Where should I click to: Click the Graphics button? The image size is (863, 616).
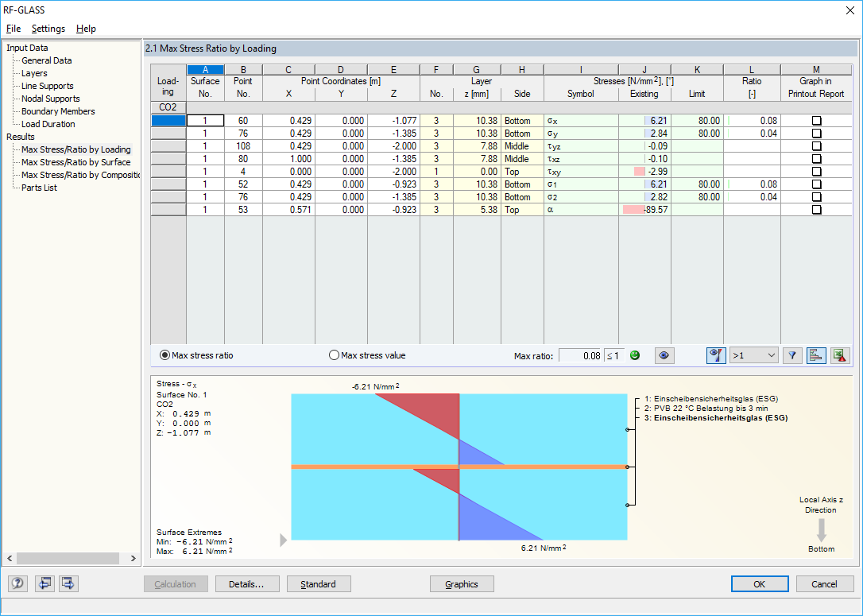tap(462, 584)
